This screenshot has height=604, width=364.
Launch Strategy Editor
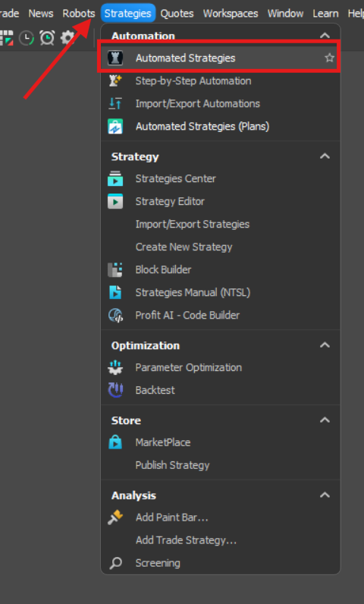tap(221, 201)
